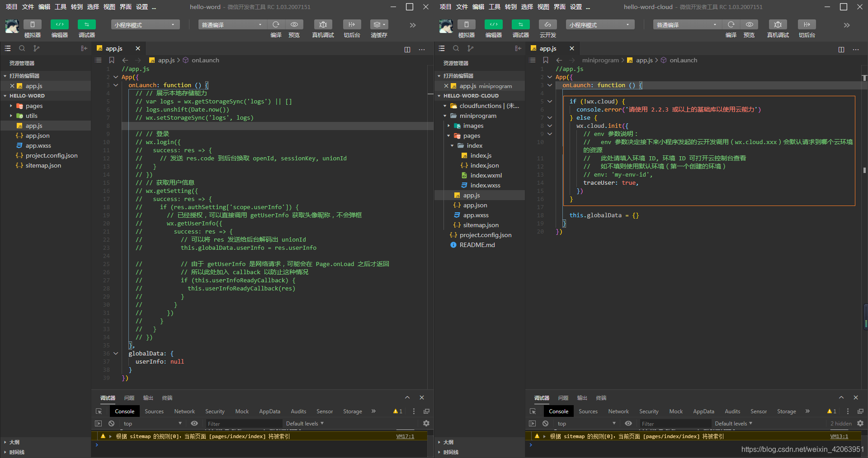Click search icon in hello-word explorer sidebar
868x458 pixels.
22,48
